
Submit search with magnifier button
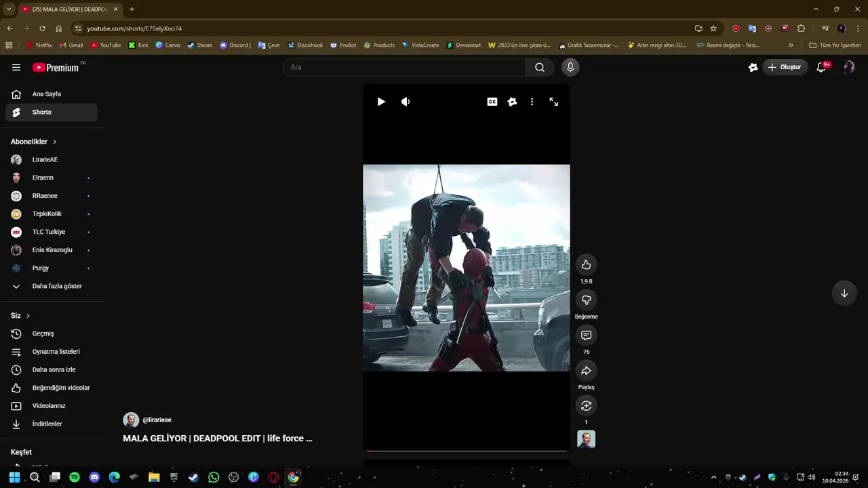click(x=540, y=67)
